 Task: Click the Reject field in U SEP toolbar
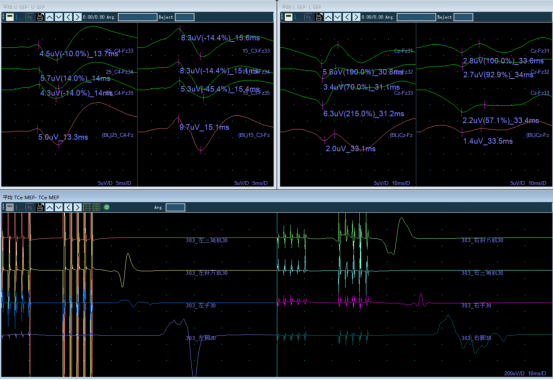tap(185, 17)
